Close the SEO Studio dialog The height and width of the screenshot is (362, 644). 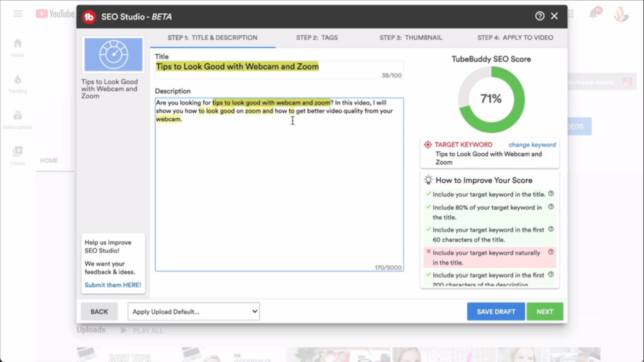click(x=555, y=16)
